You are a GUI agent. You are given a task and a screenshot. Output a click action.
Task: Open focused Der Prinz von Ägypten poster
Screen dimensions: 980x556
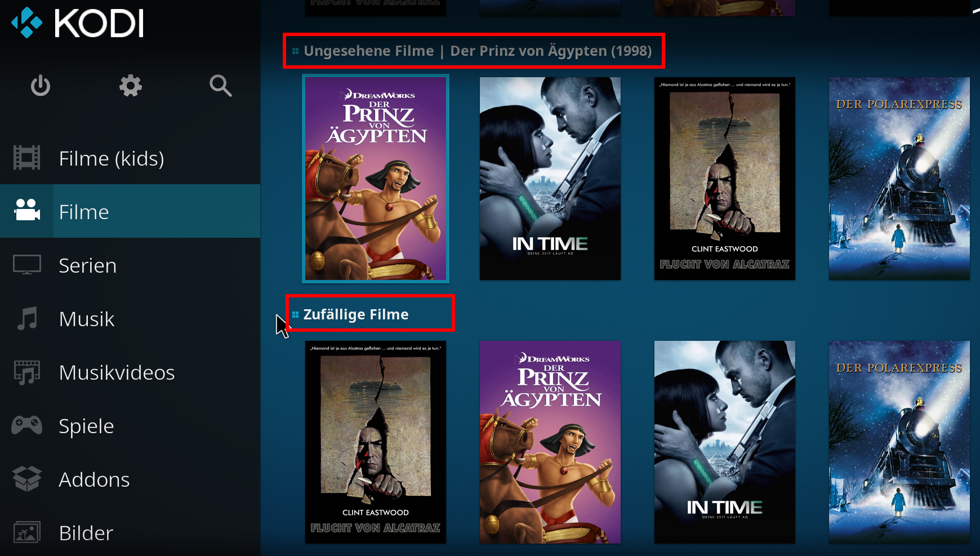point(376,179)
